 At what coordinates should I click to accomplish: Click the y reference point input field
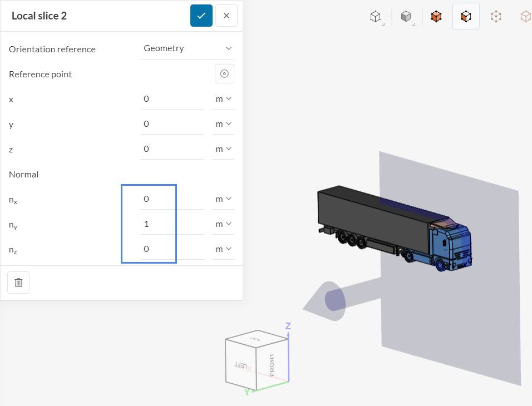coord(172,124)
